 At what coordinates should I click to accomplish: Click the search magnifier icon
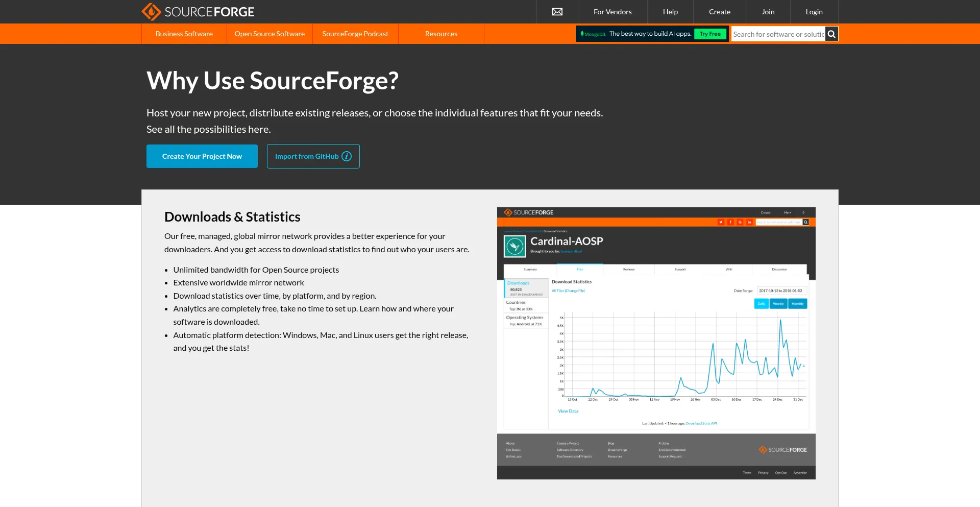(831, 34)
